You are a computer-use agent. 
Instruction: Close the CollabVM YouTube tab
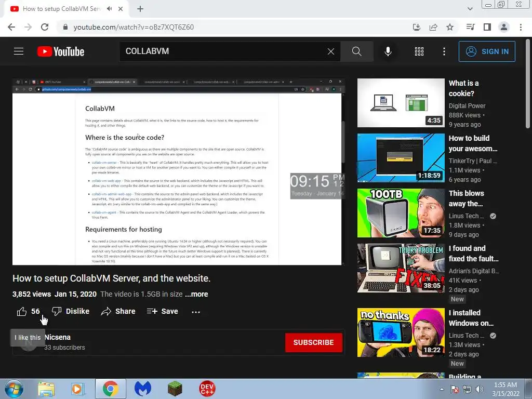[x=121, y=9]
